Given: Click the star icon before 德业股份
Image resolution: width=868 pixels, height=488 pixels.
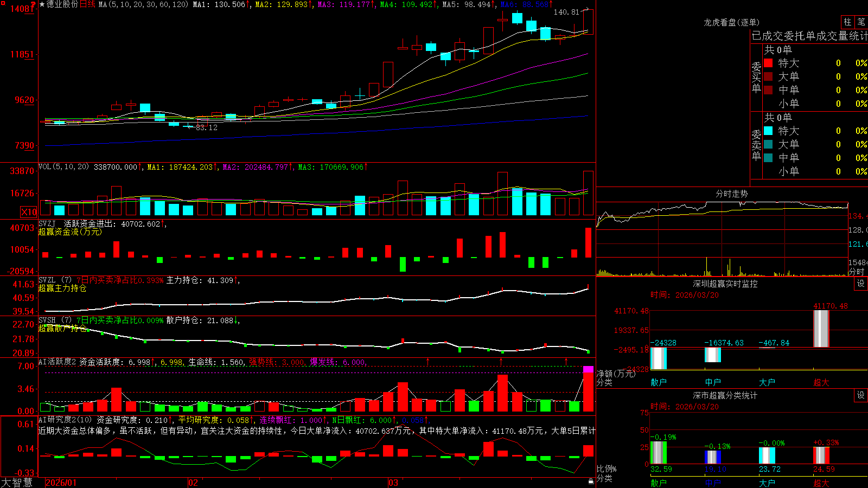Looking at the screenshot, I should [42, 4].
